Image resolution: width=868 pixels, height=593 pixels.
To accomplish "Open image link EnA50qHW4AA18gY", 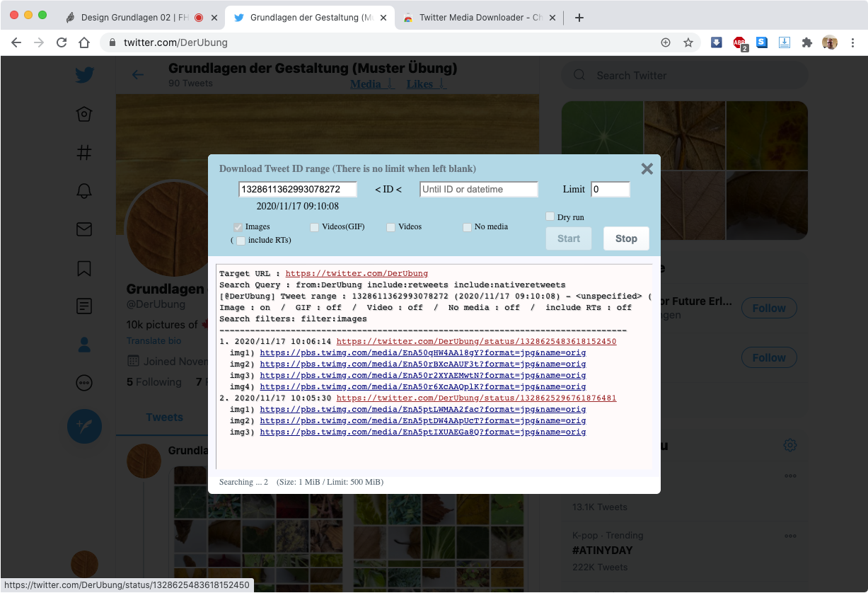I will 423,352.
